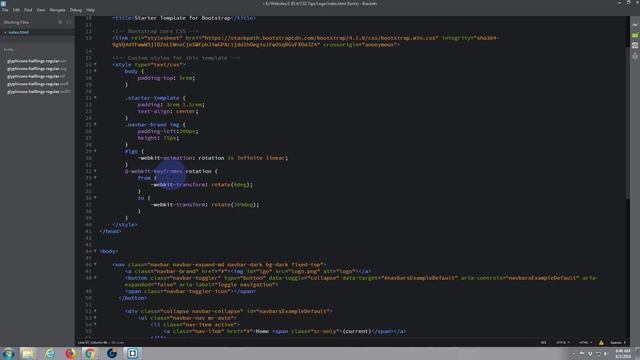Collapse the 'to' block fold arrow at line 36
The width and height of the screenshot is (640, 360).
pos(96,198)
